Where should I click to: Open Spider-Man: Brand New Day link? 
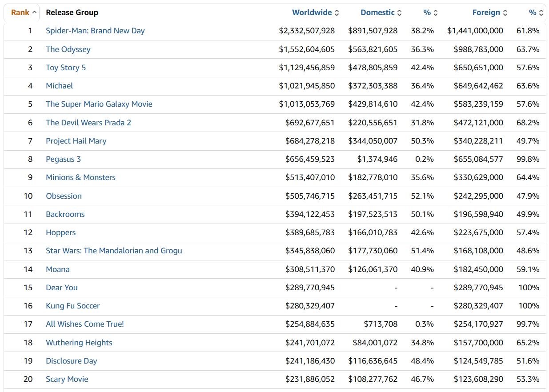click(x=95, y=31)
